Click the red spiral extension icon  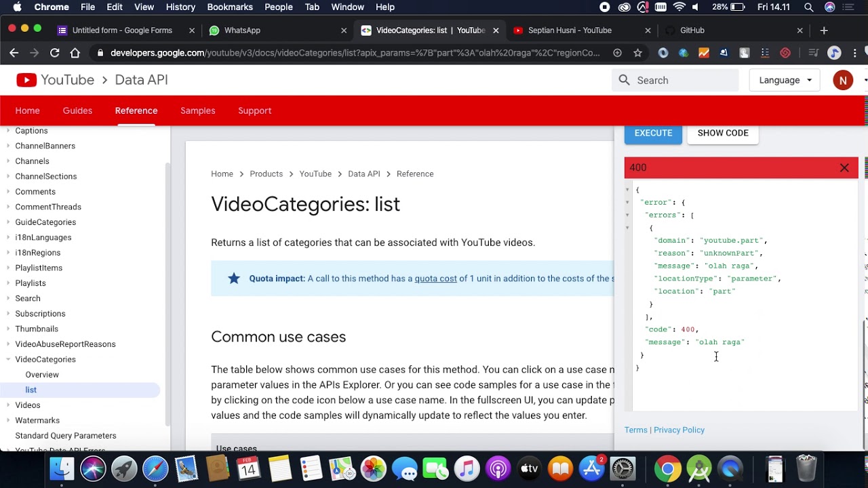pyautogui.click(x=785, y=53)
